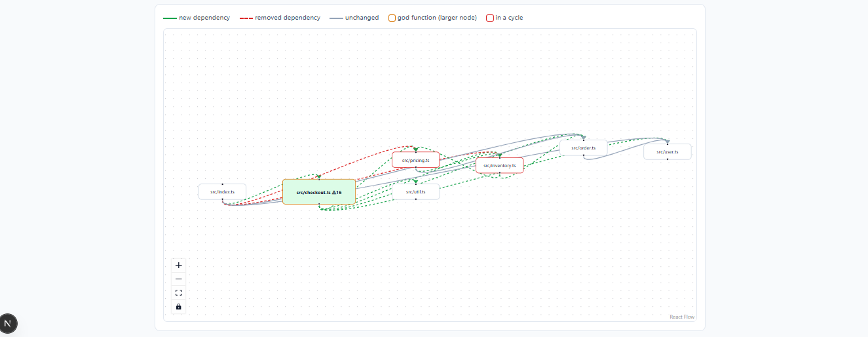
Task: Click the 'new dependency' legend label
Action: [204, 18]
